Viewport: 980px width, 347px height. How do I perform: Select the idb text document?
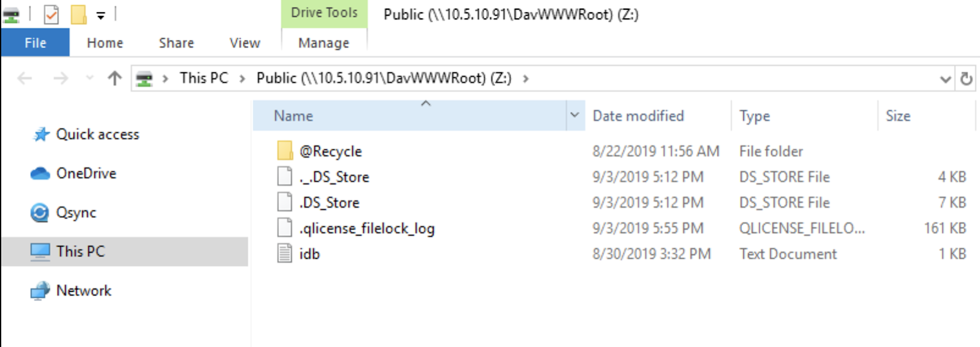point(309,254)
